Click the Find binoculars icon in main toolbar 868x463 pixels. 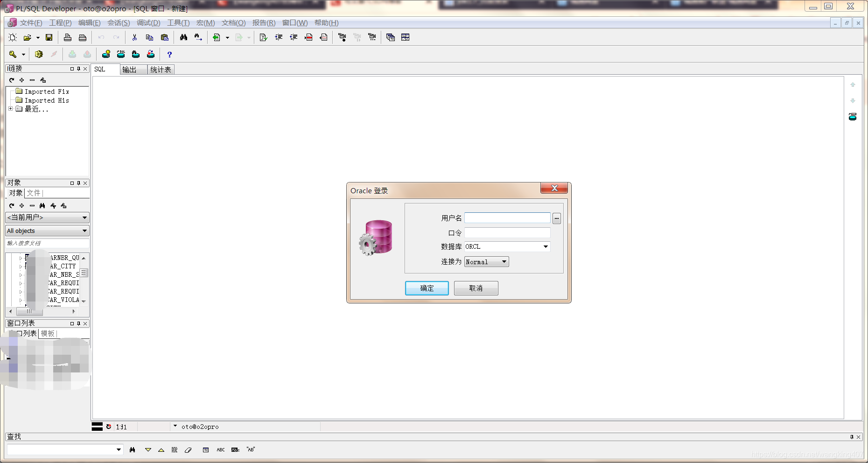[183, 37]
